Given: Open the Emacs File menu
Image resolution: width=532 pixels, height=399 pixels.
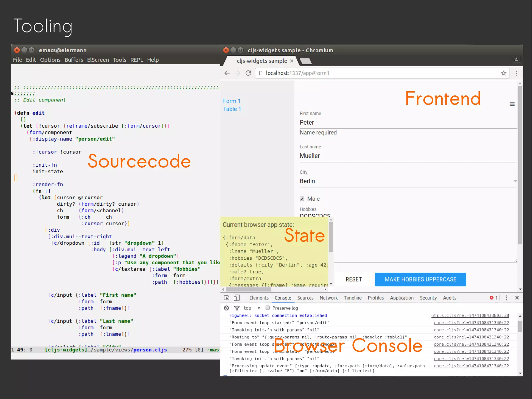Looking at the screenshot, I should coord(17,60).
